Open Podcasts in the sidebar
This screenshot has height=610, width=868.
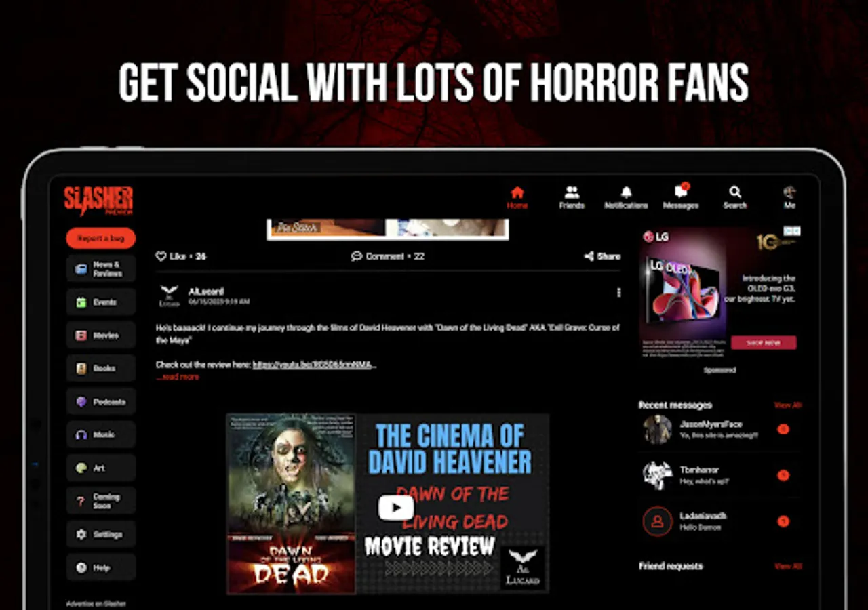click(x=101, y=402)
